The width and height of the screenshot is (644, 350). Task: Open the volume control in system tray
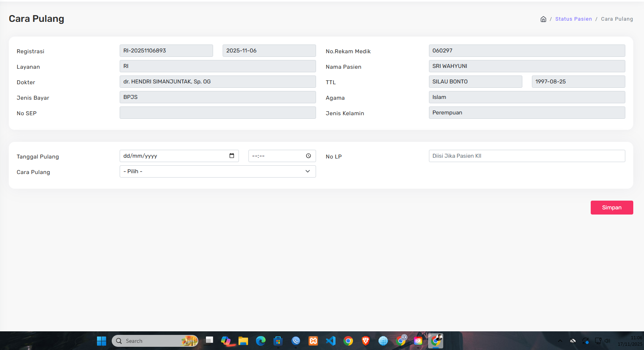pyautogui.click(x=607, y=341)
